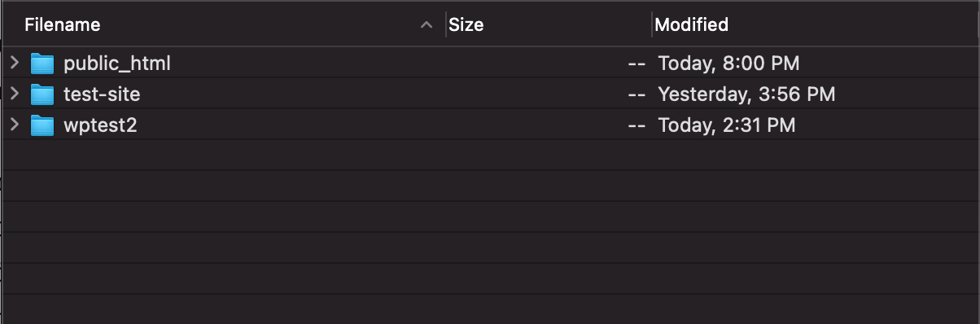
Task: Click the test-site blue folder icon
Action: (x=42, y=94)
